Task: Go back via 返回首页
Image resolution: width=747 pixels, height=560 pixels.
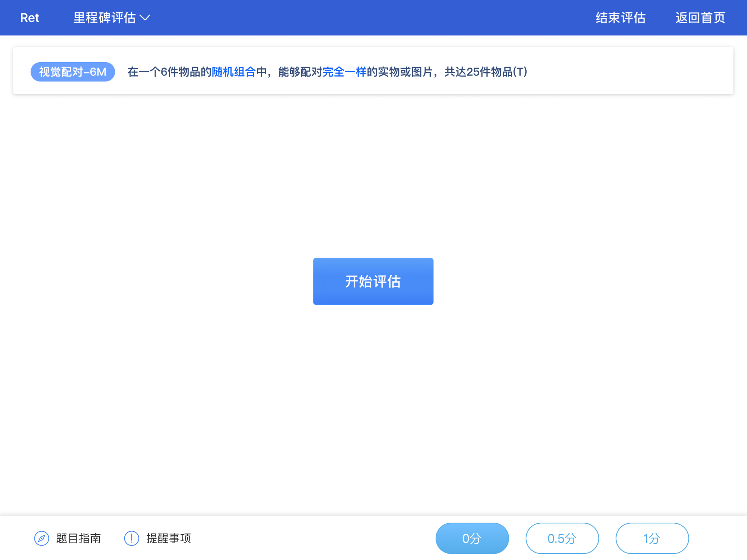Action: [x=701, y=17]
